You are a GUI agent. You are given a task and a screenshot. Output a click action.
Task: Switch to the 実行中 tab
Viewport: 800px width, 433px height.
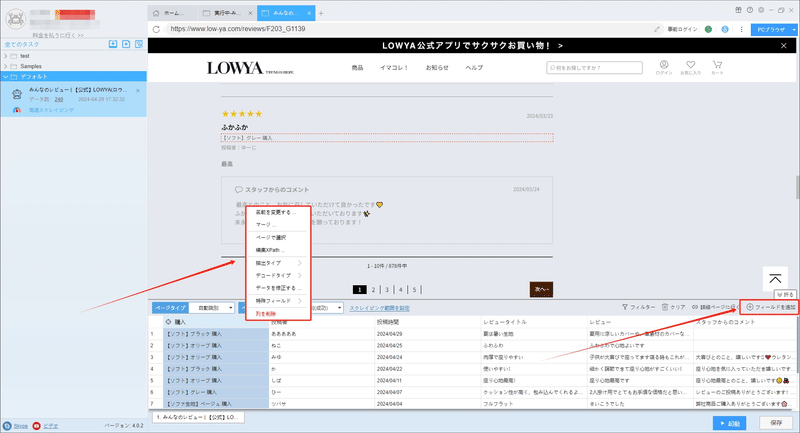[227, 13]
